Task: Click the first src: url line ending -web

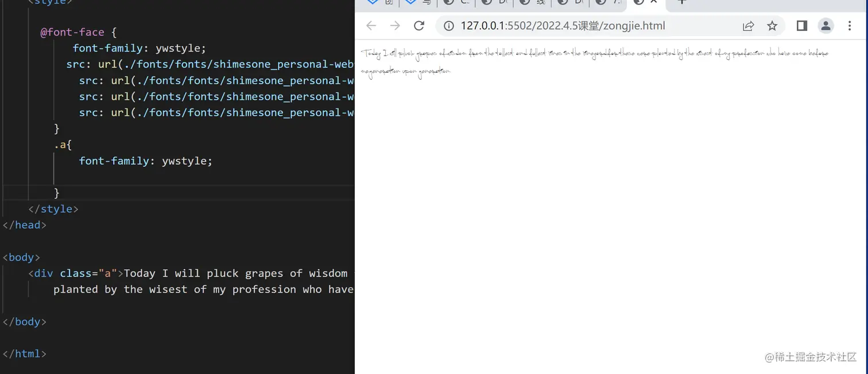Action: click(210, 64)
